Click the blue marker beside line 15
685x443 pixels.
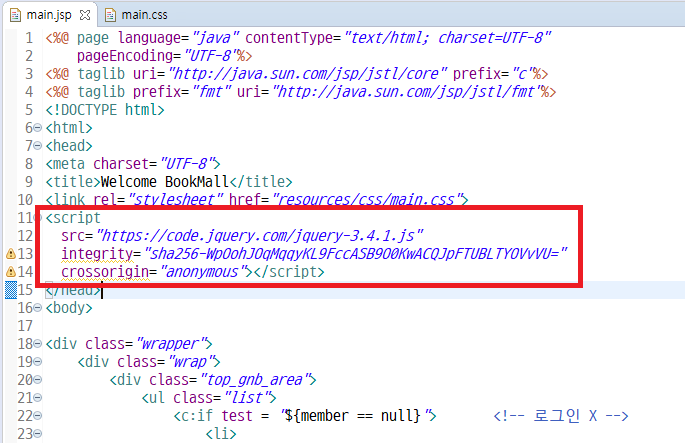pos(10,290)
